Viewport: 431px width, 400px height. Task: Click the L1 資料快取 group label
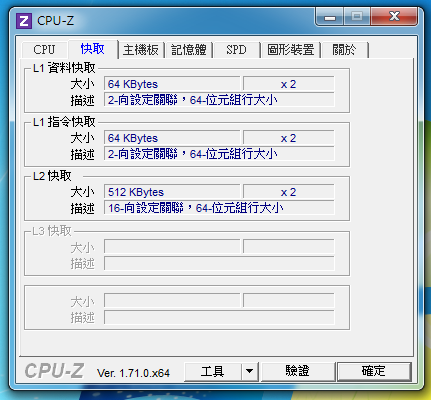click(x=64, y=68)
